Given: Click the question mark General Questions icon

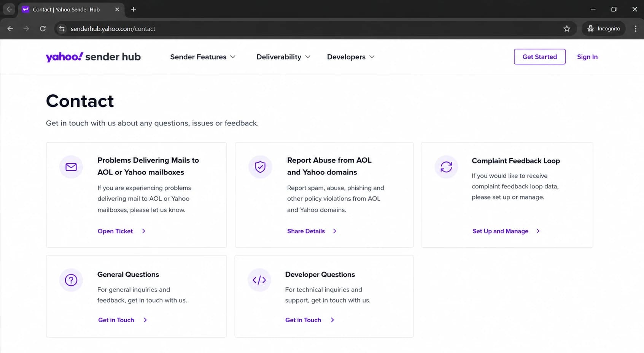Looking at the screenshot, I should pyautogui.click(x=71, y=280).
